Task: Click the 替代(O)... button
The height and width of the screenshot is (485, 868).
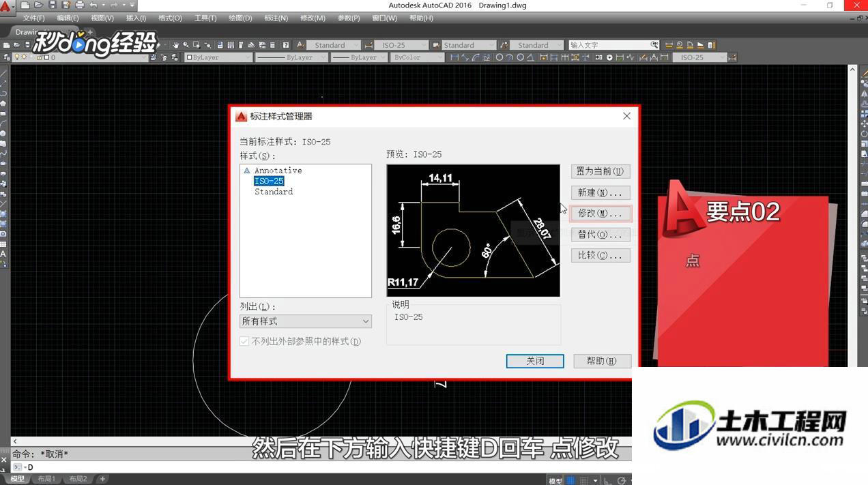Action: click(600, 235)
